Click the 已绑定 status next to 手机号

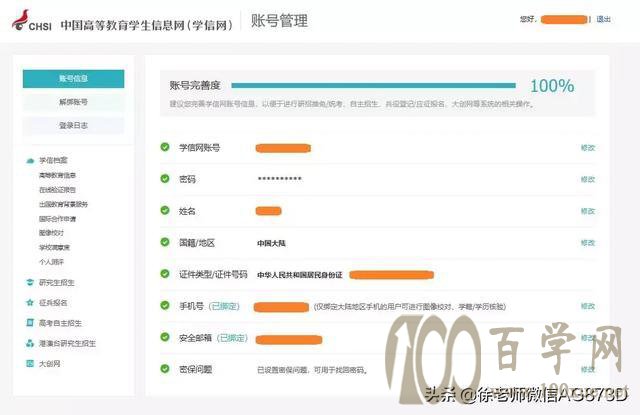pyautogui.click(x=224, y=306)
